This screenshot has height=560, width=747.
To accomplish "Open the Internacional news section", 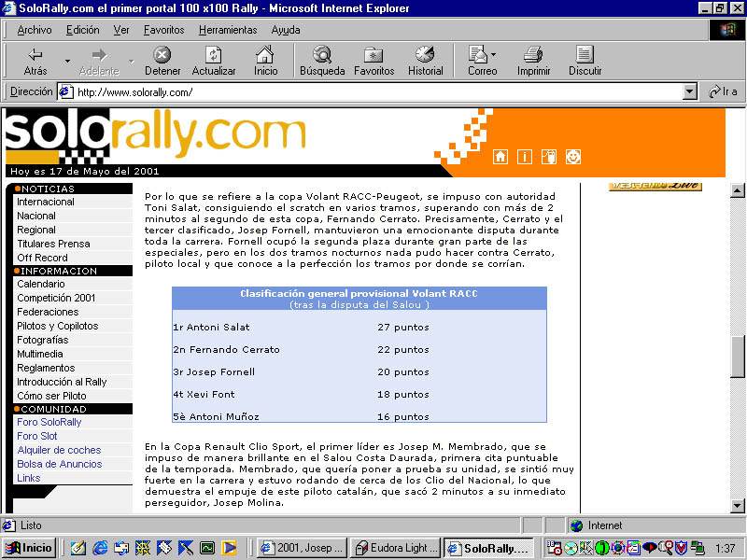I will tap(46, 202).
